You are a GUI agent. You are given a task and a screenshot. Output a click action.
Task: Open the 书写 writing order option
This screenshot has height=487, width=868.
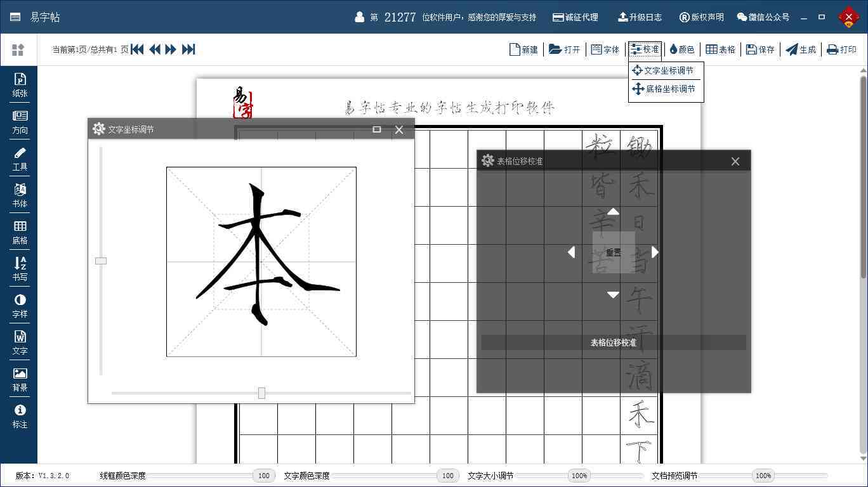(x=20, y=269)
